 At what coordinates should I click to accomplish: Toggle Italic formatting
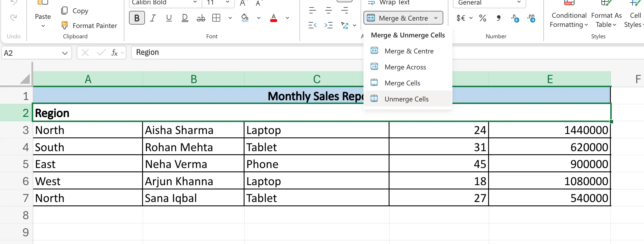click(x=153, y=18)
